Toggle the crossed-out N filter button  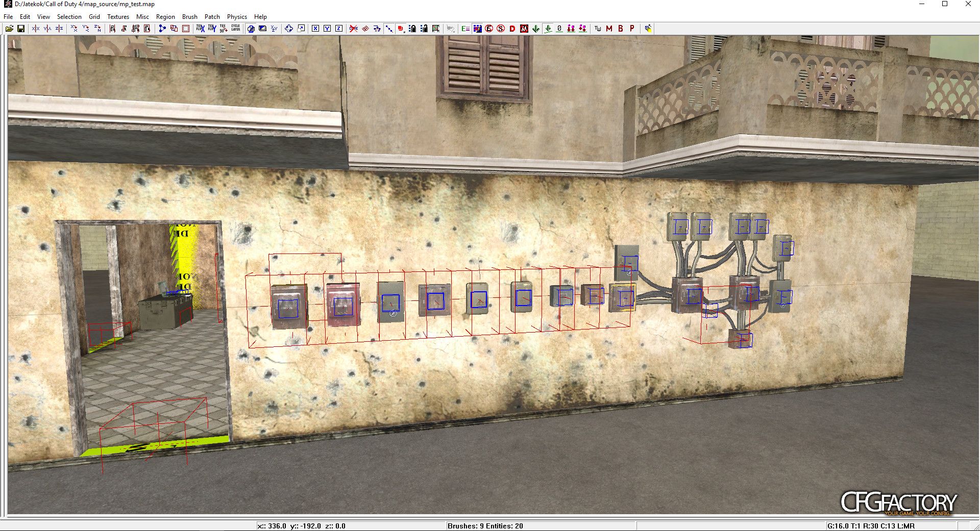click(x=524, y=29)
